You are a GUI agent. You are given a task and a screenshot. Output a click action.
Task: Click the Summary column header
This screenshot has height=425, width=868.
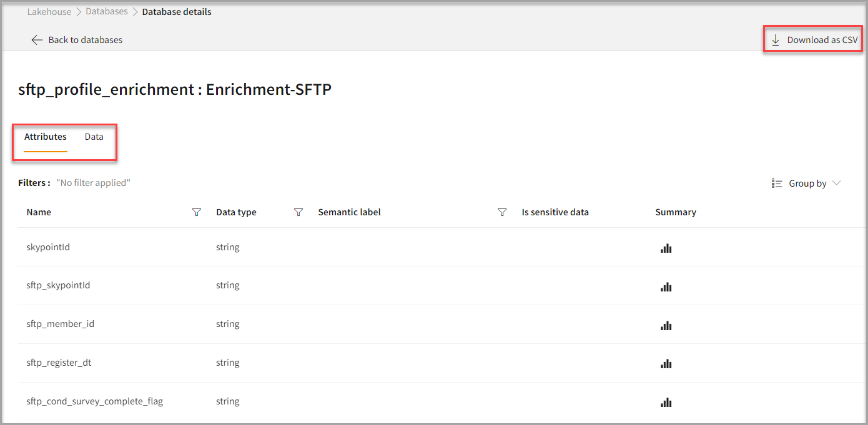point(675,213)
